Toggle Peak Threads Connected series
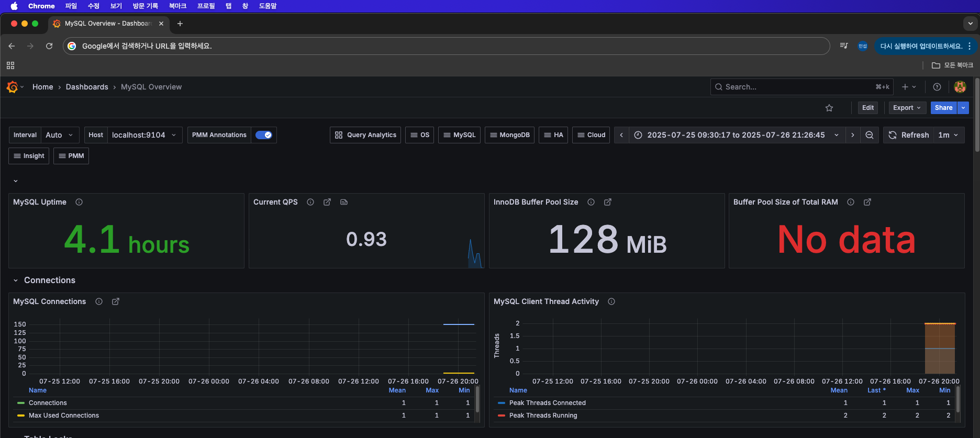The width and height of the screenshot is (980, 438). point(548,403)
